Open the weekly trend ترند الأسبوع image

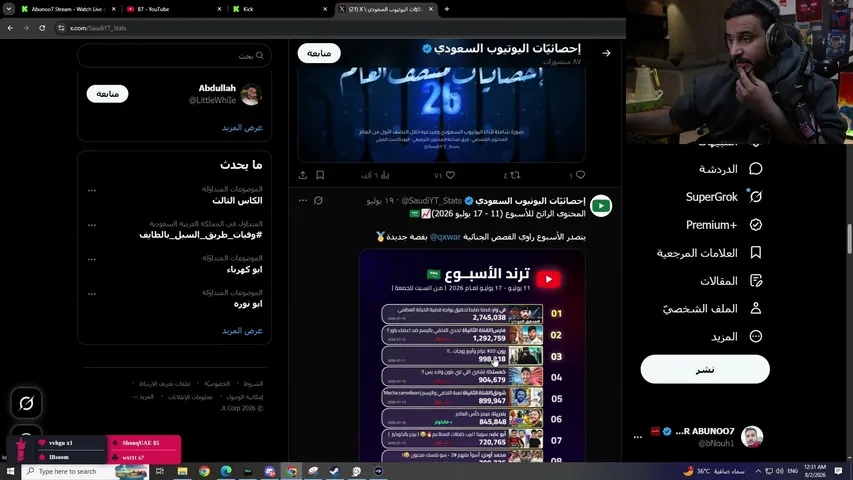click(x=472, y=356)
